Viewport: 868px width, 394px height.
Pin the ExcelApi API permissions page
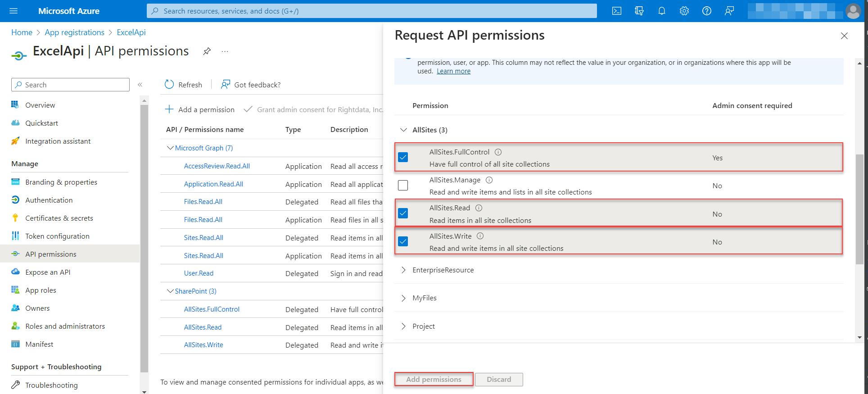point(207,51)
